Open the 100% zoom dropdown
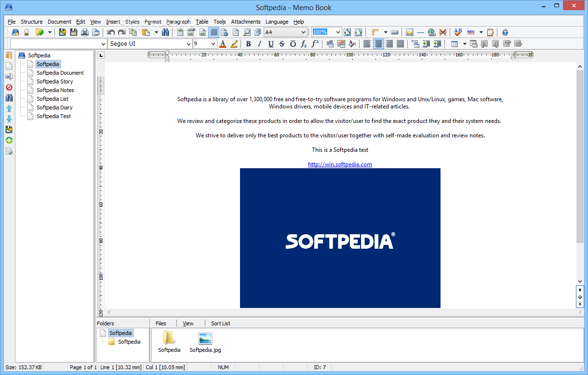 pyautogui.click(x=338, y=32)
